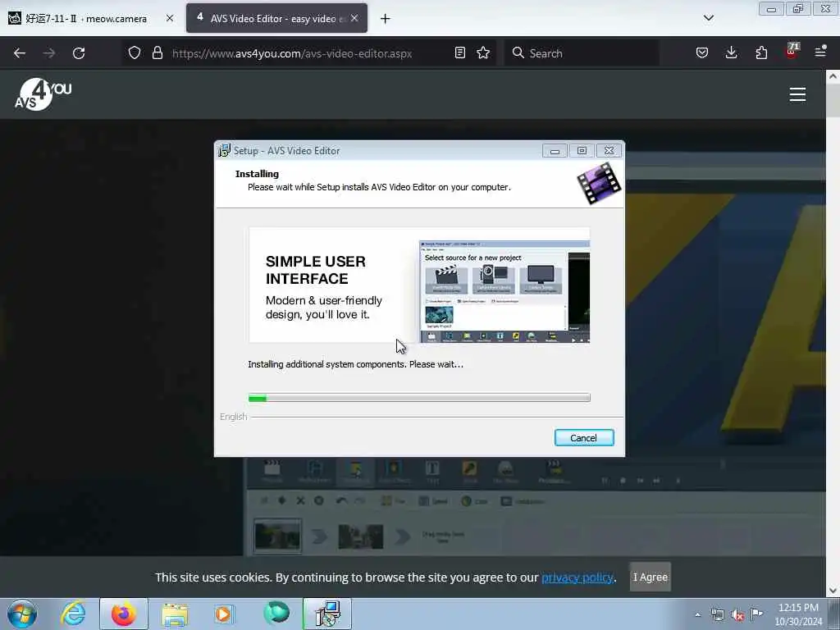Click the second timeline thumbnail on webpage
Screen dimensions: 840x630
[361, 536]
